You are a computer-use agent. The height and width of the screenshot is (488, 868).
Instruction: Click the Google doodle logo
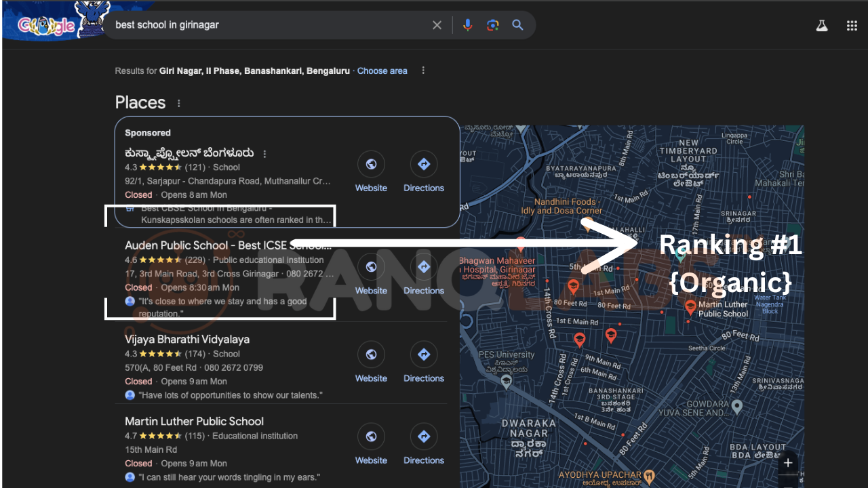point(46,25)
